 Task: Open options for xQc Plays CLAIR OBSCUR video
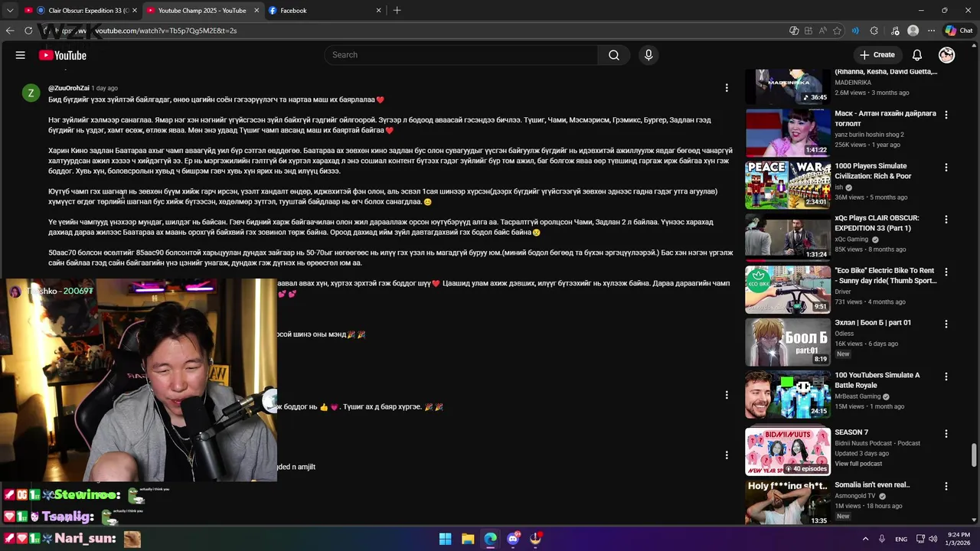946,219
